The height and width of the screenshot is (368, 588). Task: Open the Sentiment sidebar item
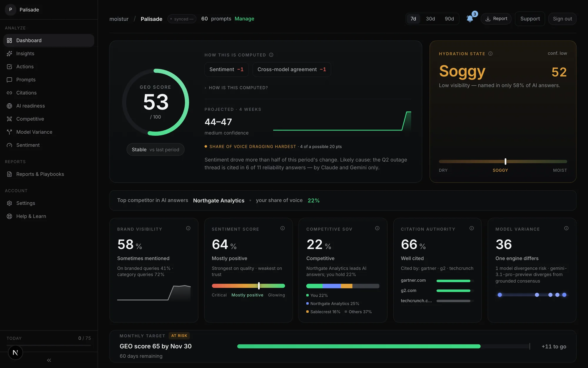click(x=49, y=145)
